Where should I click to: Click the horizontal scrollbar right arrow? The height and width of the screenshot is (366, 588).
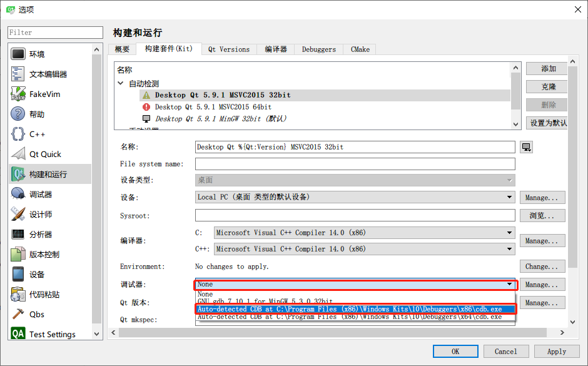(562, 332)
